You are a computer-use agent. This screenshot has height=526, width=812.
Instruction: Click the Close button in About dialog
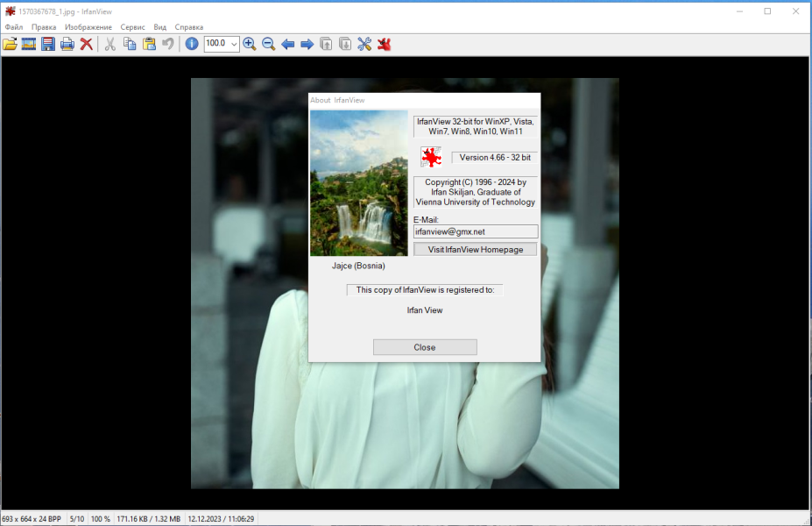tap(425, 347)
